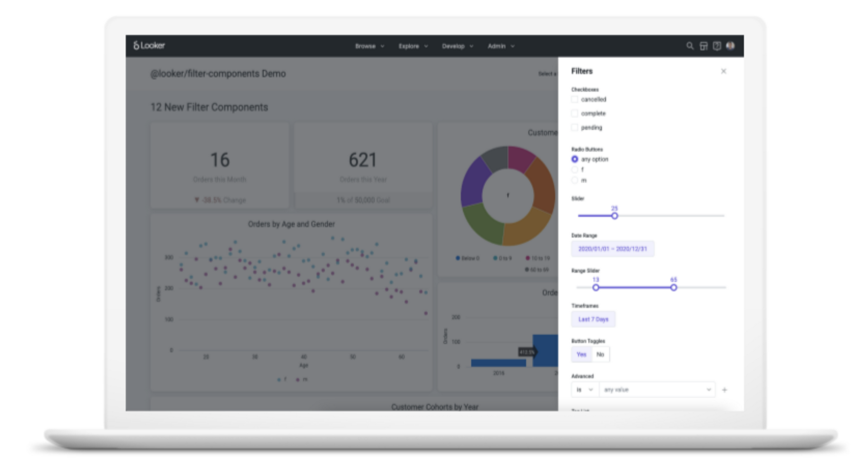Click the -38.5% Change text

220,200
